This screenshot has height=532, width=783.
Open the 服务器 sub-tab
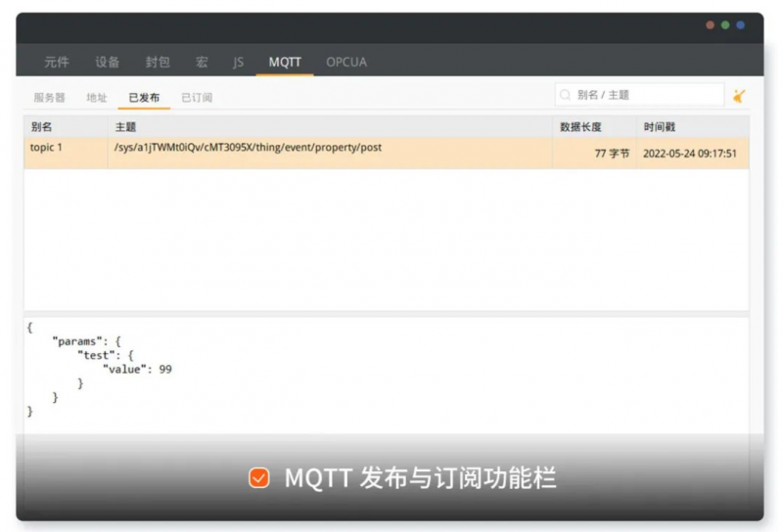click(50, 98)
